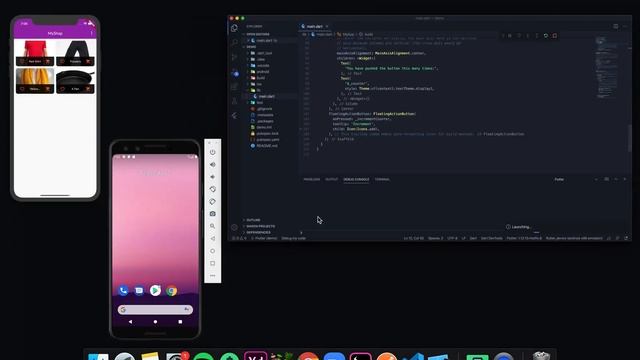Screen dimensions: 640x360
Task: Click the restart debug toolbar button
Action: pos(546,36)
